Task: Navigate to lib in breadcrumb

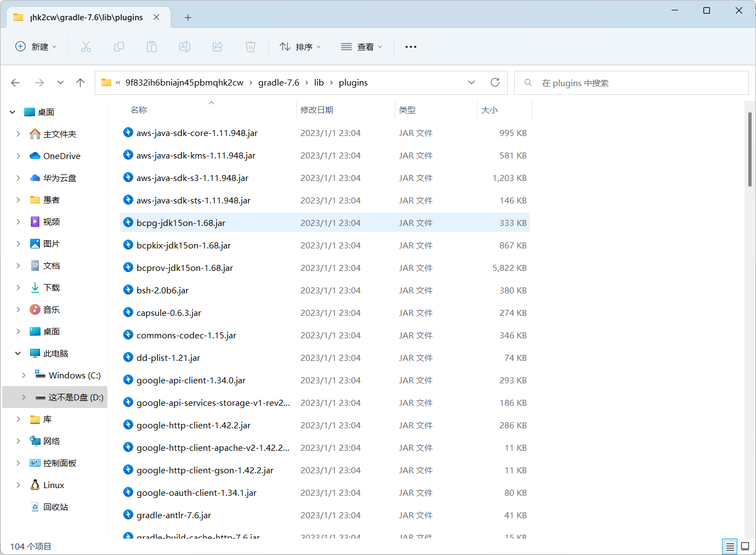Action: [x=319, y=82]
